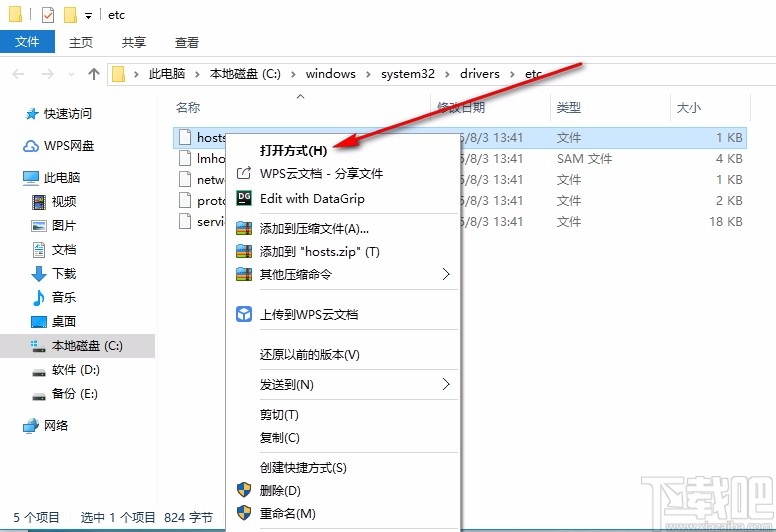Click the download arrow icon in sidebar
Screen dimensions: 776x532
click(x=39, y=274)
